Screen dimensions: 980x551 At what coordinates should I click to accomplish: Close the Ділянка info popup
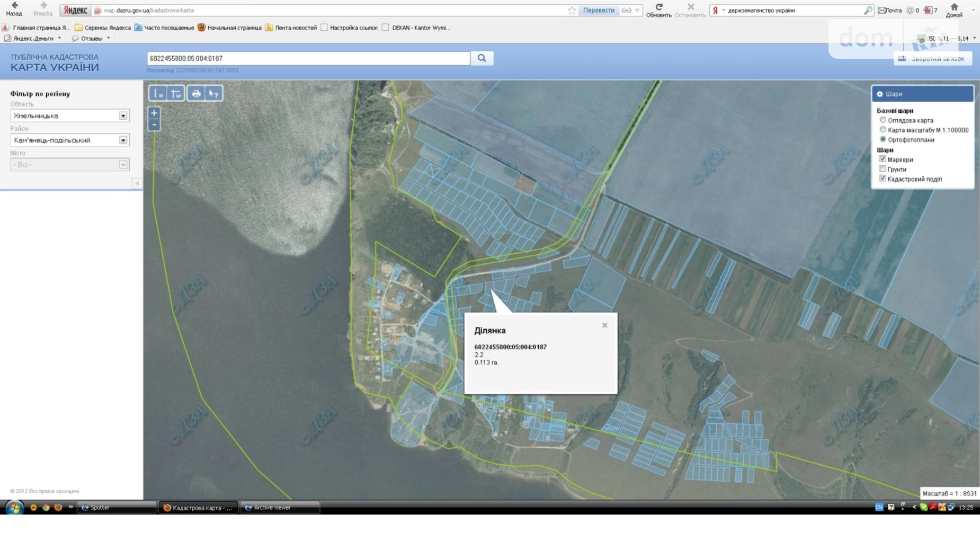(x=604, y=325)
